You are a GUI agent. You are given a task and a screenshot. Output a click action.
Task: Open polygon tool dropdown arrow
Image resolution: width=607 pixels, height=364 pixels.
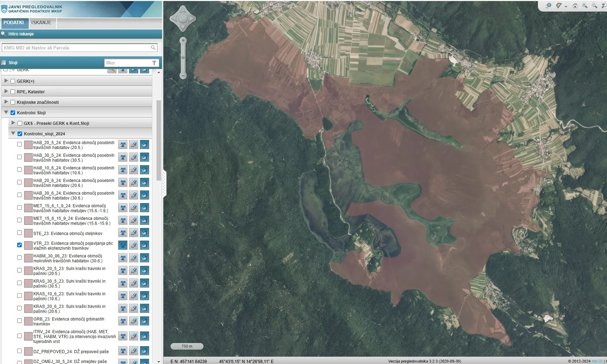566,6
